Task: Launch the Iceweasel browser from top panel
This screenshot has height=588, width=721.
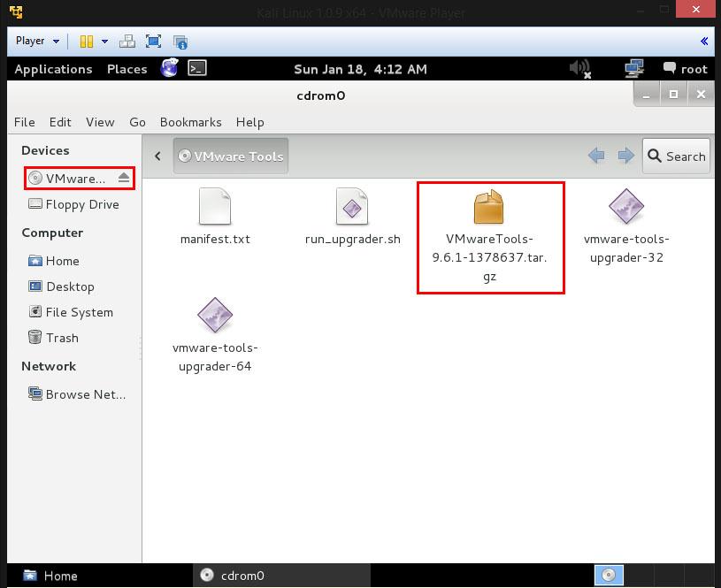Action: pyautogui.click(x=169, y=68)
